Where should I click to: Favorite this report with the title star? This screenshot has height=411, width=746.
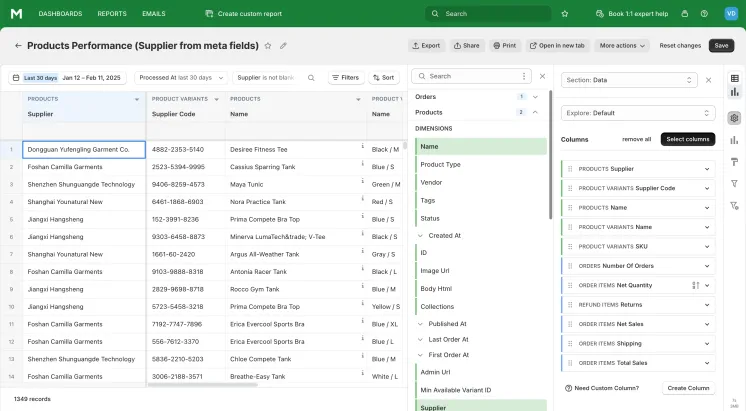coord(268,46)
